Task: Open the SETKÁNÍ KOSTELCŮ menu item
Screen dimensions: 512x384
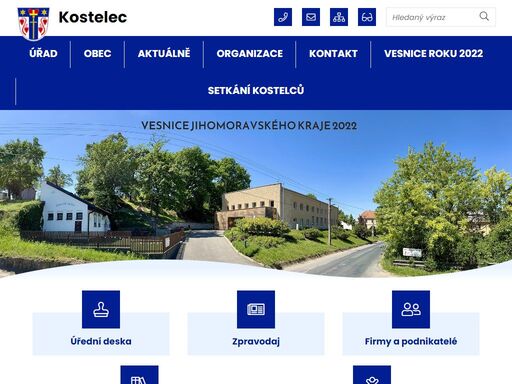Action: 256,91
